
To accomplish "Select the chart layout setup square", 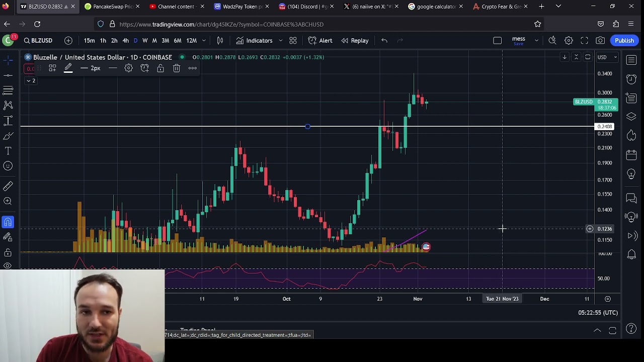I will (498, 40).
